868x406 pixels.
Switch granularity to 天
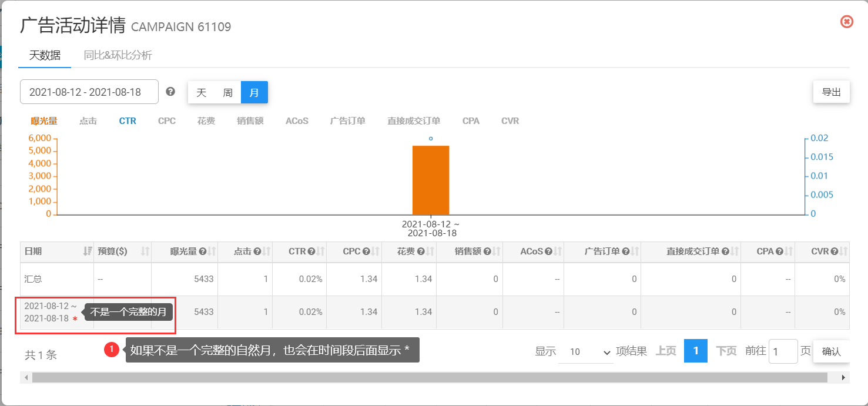pyautogui.click(x=201, y=92)
